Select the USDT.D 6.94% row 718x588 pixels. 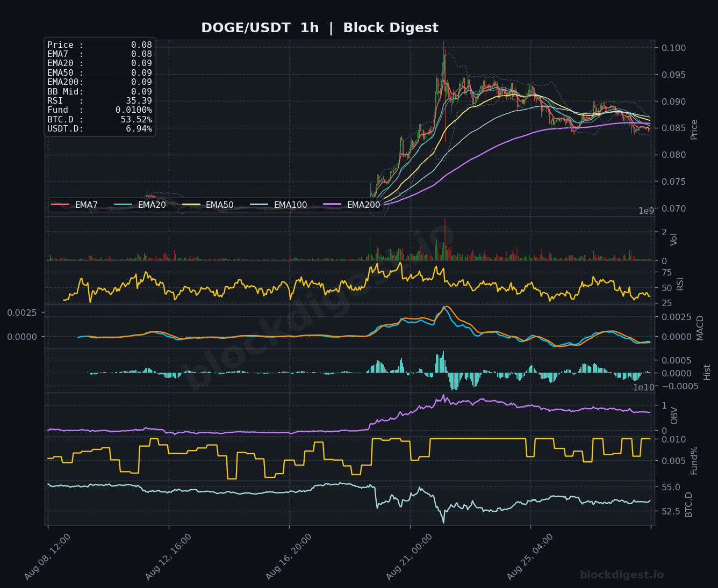coord(99,129)
